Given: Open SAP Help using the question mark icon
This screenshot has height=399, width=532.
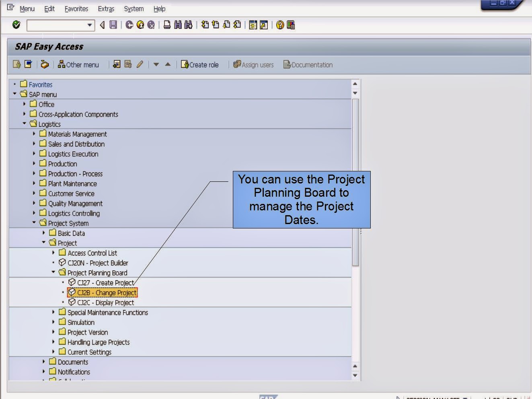Looking at the screenshot, I should pos(279,25).
